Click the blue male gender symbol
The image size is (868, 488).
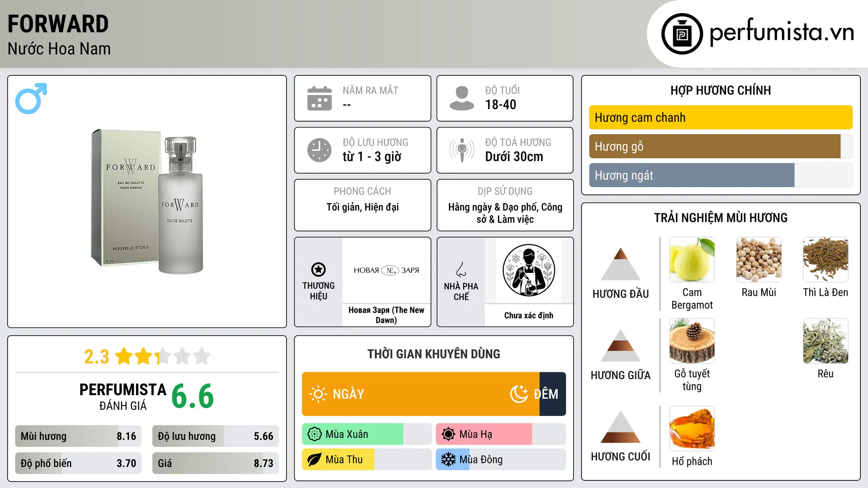(x=31, y=98)
